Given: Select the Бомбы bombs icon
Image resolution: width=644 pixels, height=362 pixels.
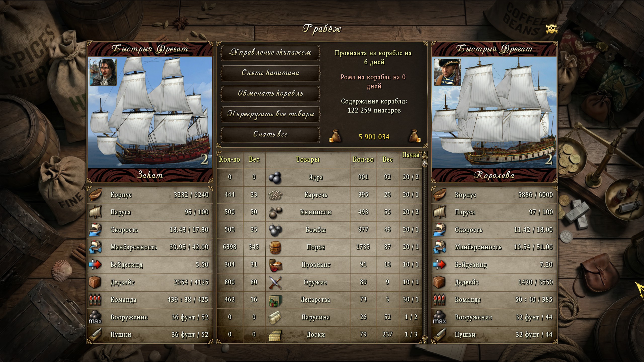Looking at the screenshot, I should tap(275, 230).
